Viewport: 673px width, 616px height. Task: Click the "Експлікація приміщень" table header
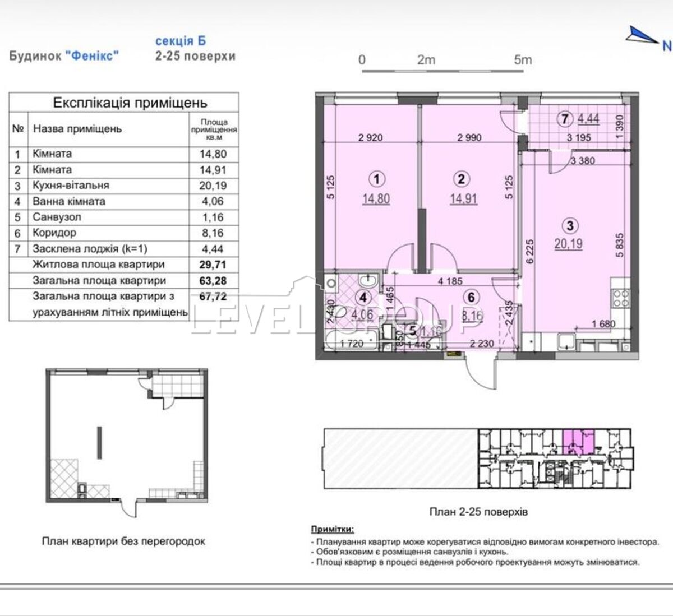tap(130, 103)
